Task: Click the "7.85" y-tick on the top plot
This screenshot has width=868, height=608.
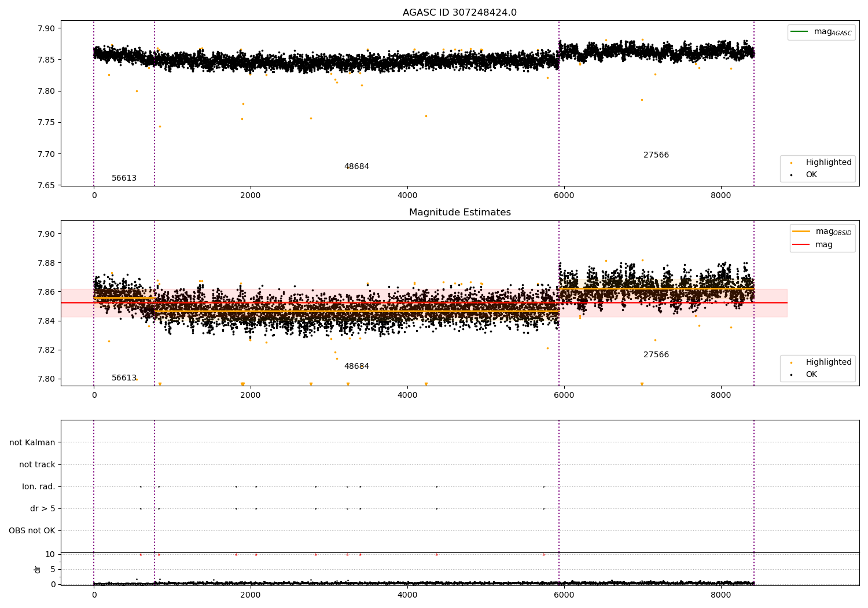Action: tap(46, 60)
